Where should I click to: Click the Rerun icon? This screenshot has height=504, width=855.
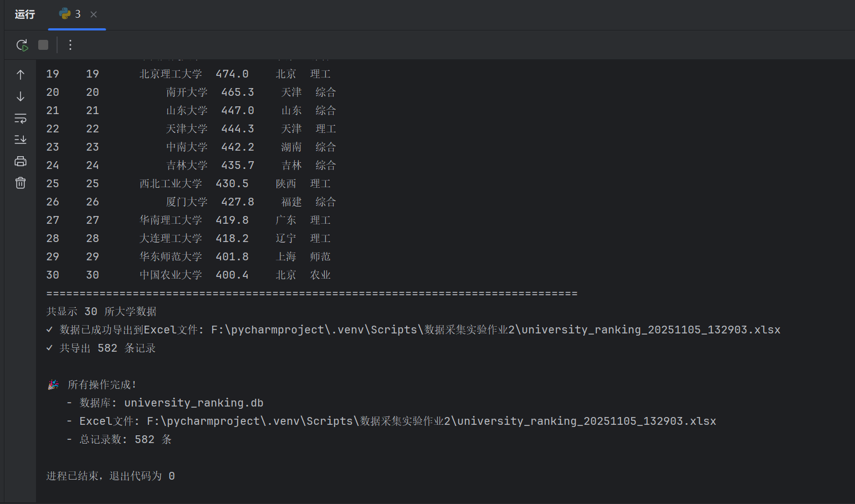click(22, 45)
